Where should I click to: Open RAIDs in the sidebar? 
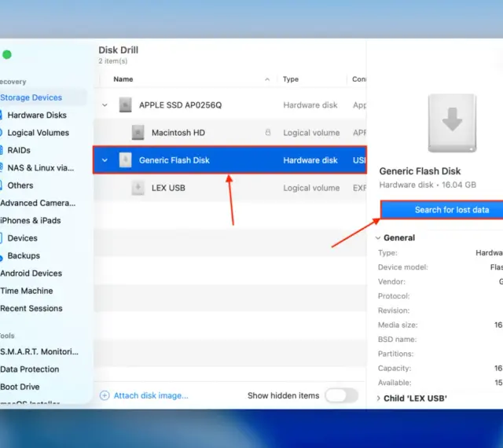coord(19,150)
